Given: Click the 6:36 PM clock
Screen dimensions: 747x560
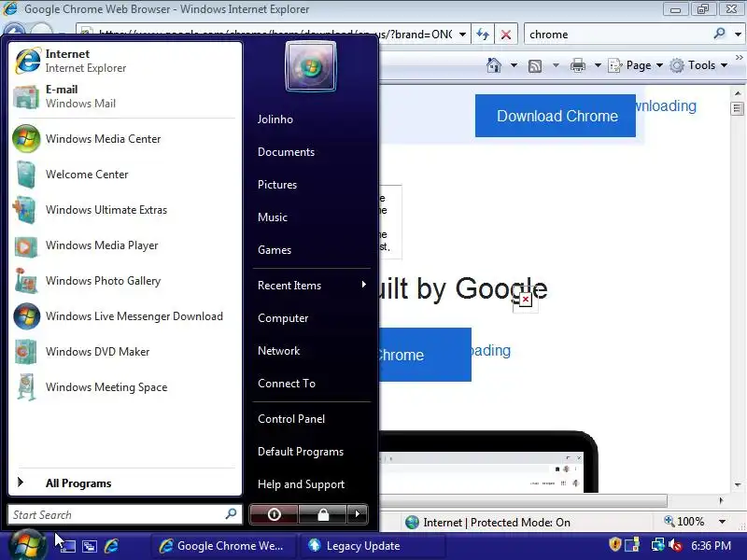Looking at the screenshot, I should pos(711,546).
